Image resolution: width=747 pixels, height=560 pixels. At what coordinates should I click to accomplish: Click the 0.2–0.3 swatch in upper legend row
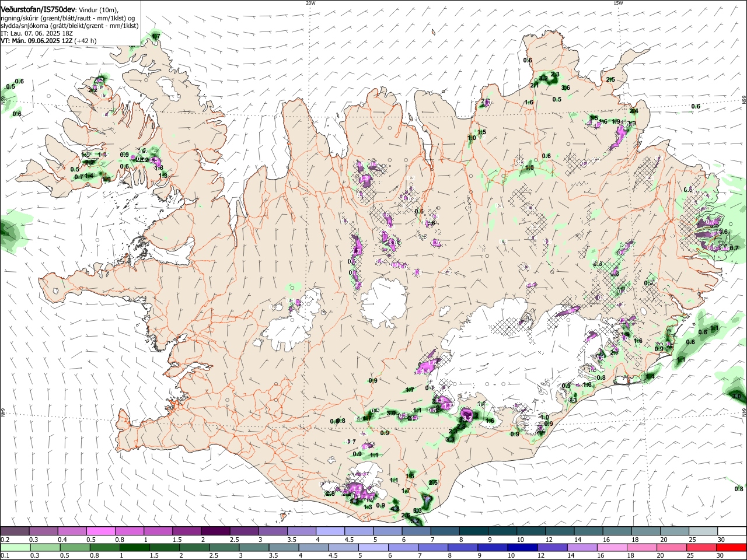(x=15, y=531)
